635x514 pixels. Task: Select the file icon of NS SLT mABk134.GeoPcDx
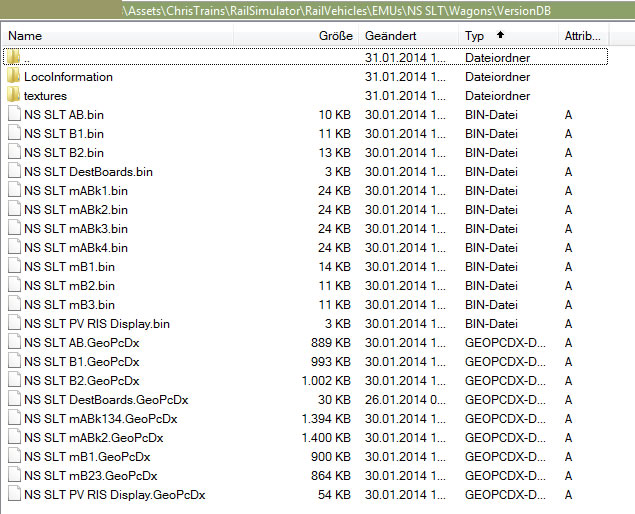click(x=14, y=418)
